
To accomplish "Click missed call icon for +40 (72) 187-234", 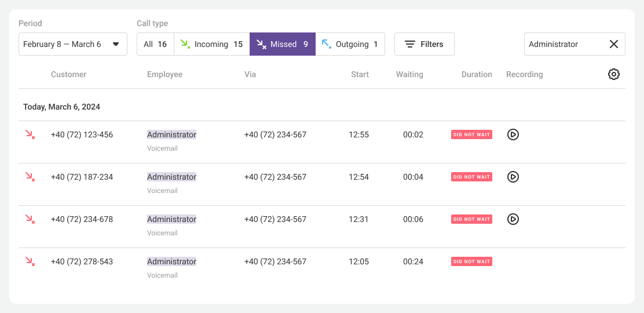I will pyautogui.click(x=30, y=177).
